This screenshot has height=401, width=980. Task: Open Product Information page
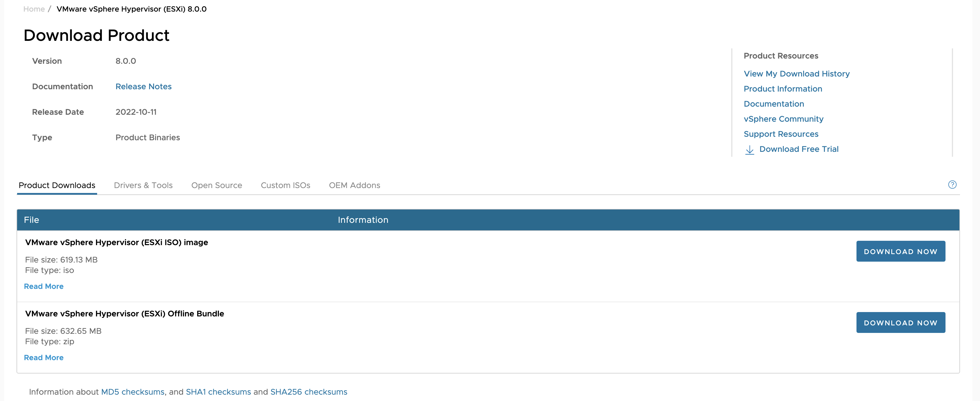pyautogui.click(x=783, y=89)
